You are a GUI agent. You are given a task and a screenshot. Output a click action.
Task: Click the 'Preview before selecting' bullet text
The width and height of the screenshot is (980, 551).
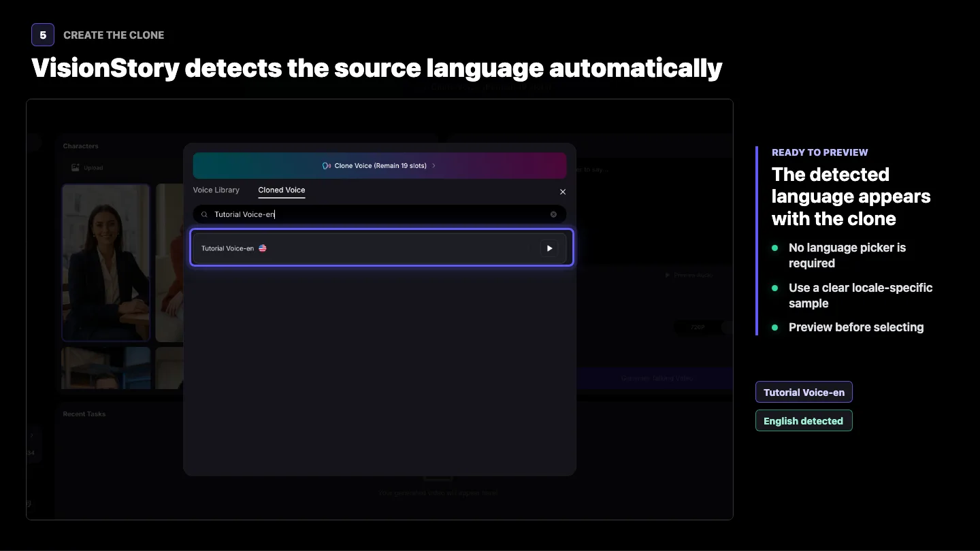[x=856, y=327]
